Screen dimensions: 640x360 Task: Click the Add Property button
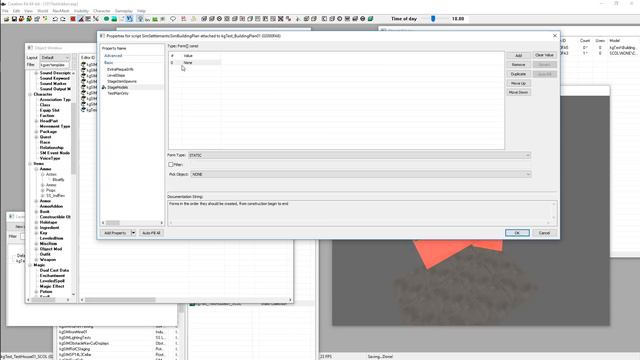tap(116, 233)
